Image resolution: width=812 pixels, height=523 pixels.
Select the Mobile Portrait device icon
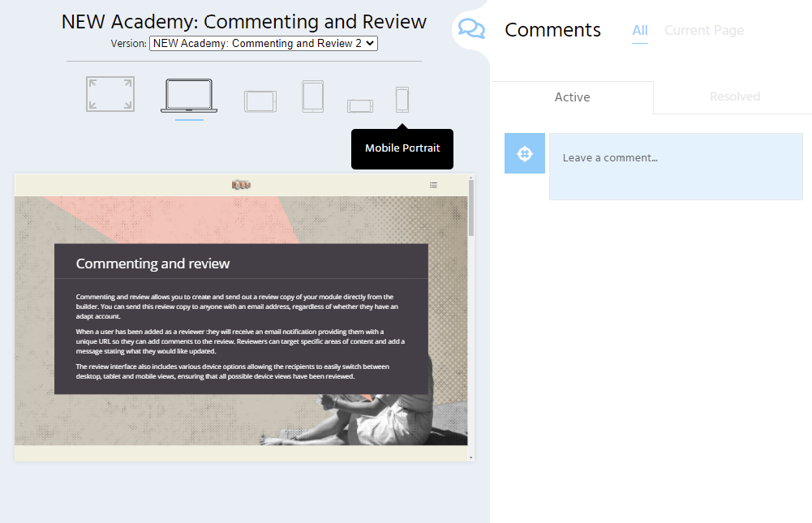tap(402, 100)
